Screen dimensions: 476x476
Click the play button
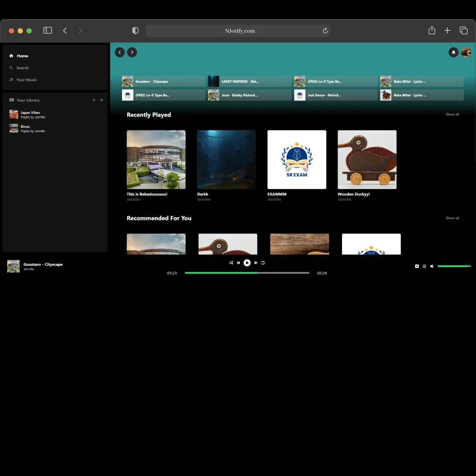click(247, 263)
